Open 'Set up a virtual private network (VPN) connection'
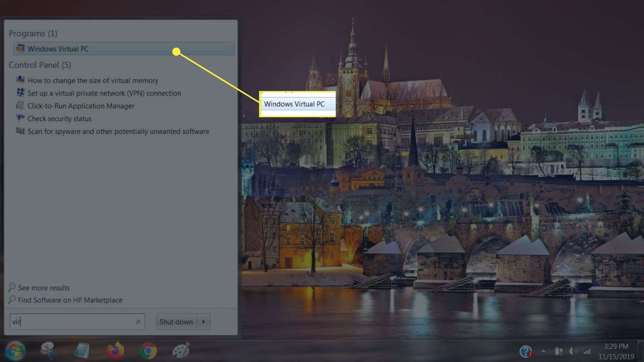Viewport: 644px width, 362px height. [104, 93]
